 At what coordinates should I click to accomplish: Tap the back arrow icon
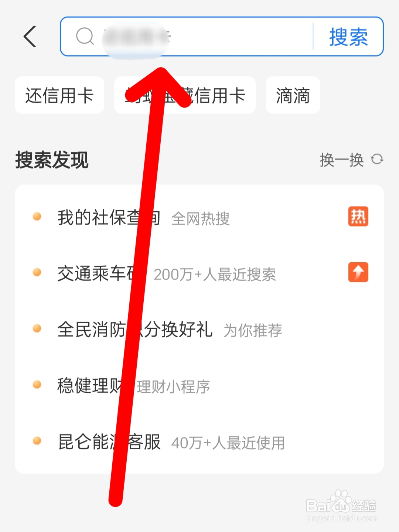pos(30,37)
